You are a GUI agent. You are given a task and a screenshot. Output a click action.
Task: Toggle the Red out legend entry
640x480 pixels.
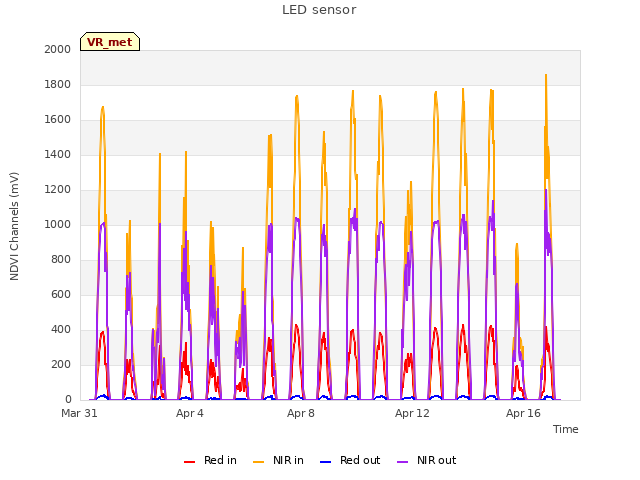pos(350,460)
